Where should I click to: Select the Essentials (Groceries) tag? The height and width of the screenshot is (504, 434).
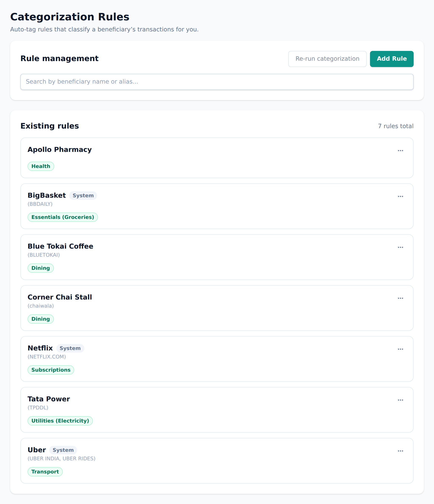coord(63,217)
